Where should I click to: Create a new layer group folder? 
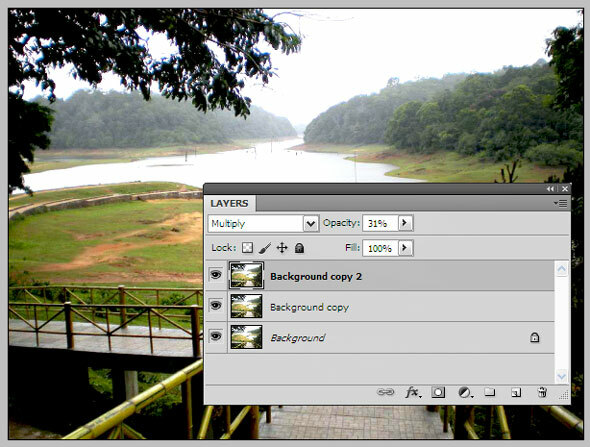(490, 392)
